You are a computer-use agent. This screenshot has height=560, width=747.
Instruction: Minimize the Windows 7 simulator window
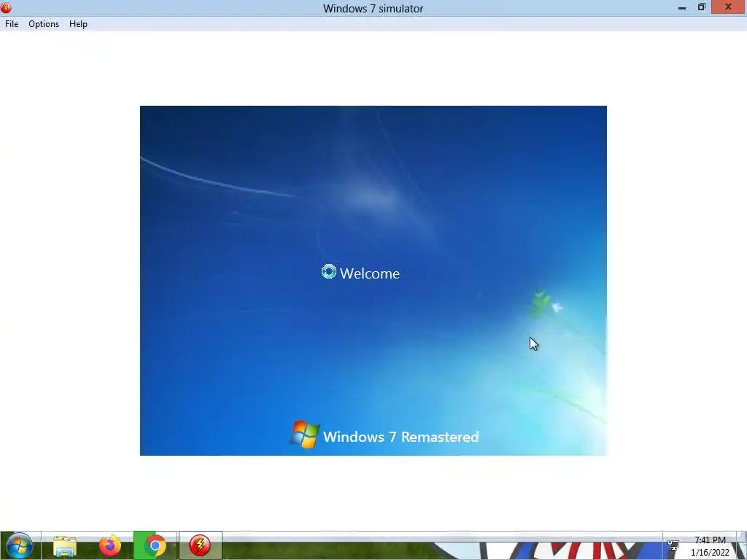pyautogui.click(x=682, y=7)
